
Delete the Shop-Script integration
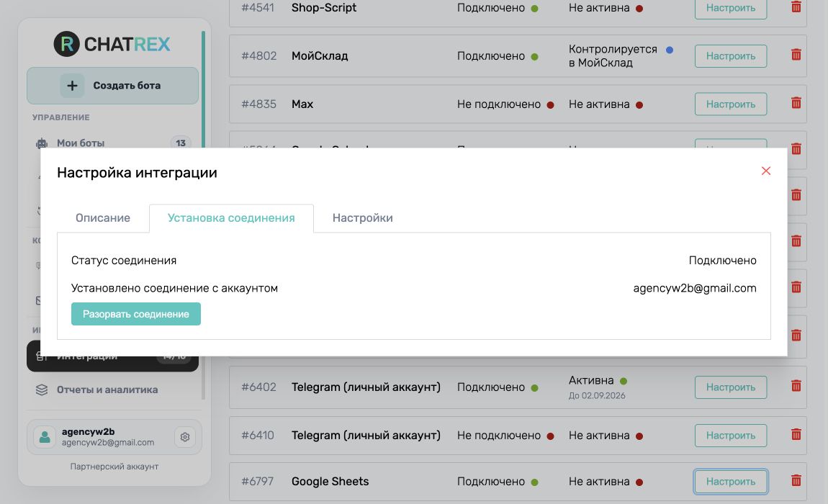coord(796,7)
